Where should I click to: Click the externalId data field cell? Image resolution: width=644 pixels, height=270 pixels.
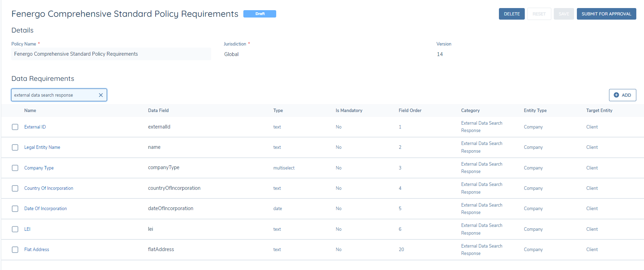point(159,127)
